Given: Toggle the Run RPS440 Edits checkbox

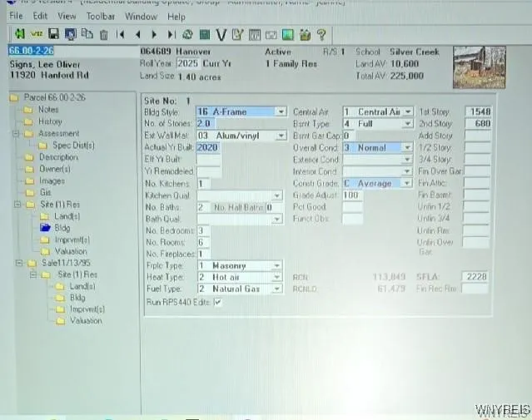Looking at the screenshot, I should (x=218, y=302).
